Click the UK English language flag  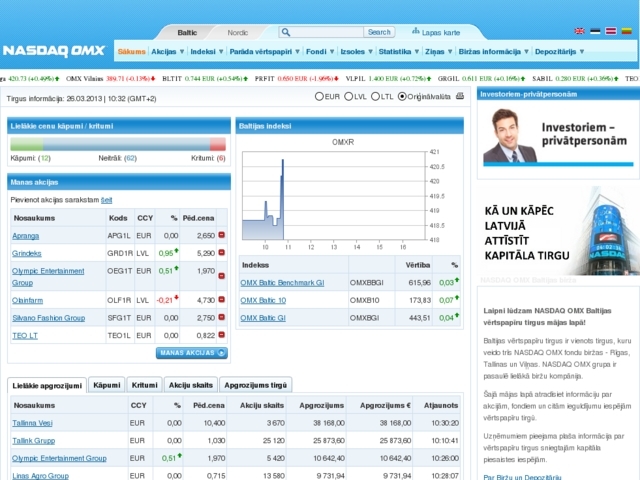click(x=580, y=32)
